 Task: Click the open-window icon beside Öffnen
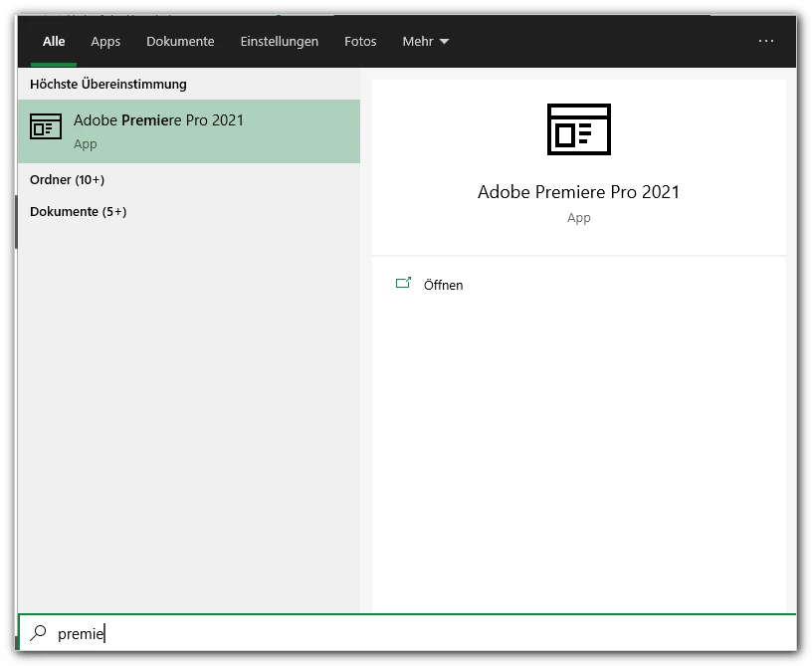click(403, 283)
